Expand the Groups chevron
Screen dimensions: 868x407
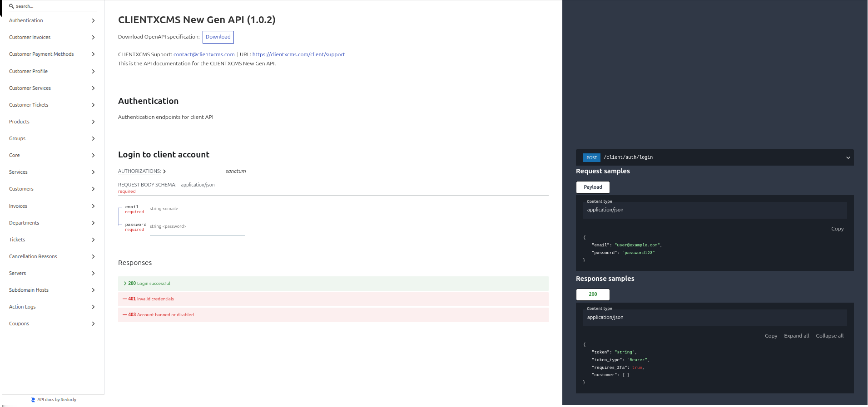[x=93, y=138]
